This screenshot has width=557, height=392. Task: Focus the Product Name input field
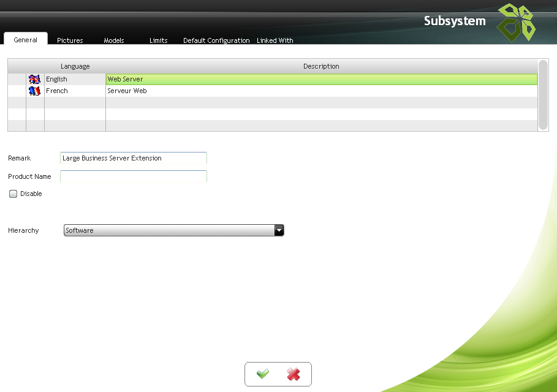(x=134, y=176)
